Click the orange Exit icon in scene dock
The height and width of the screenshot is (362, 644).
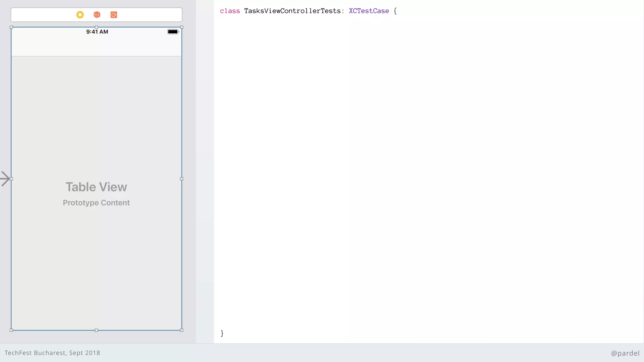(114, 15)
